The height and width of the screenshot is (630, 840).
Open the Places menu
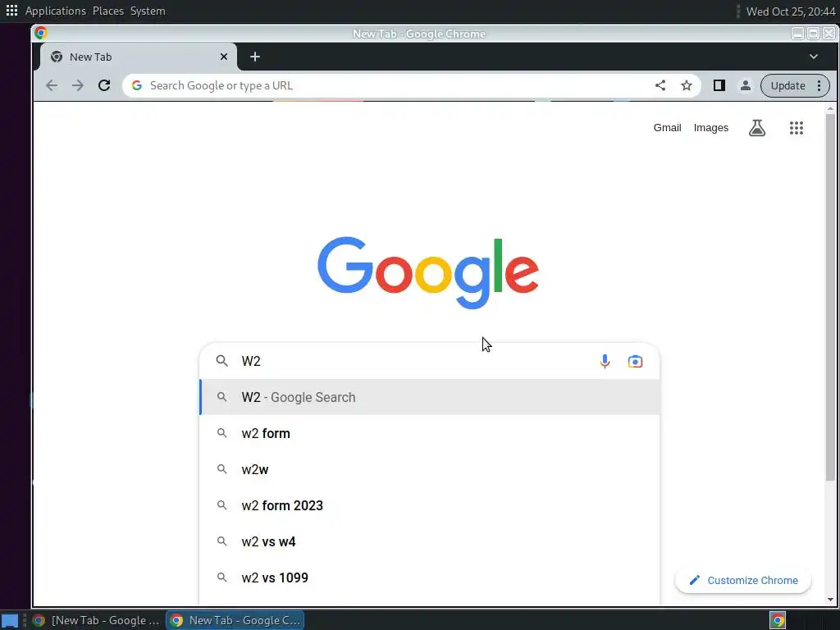click(x=108, y=11)
